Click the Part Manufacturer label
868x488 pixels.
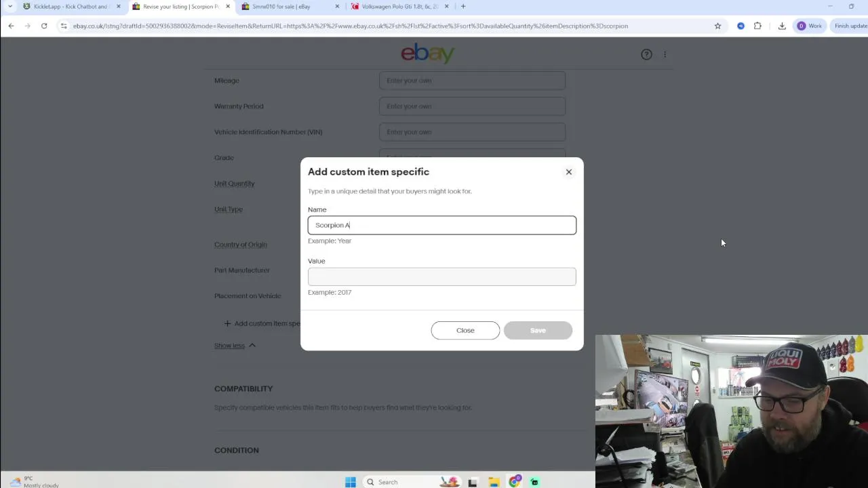[x=242, y=270]
